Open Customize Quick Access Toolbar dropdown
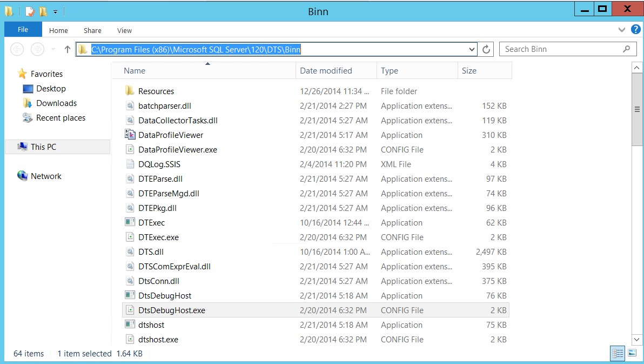Image resolution: width=644 pixels, height=364 pixels. click(x=55, y=11)
